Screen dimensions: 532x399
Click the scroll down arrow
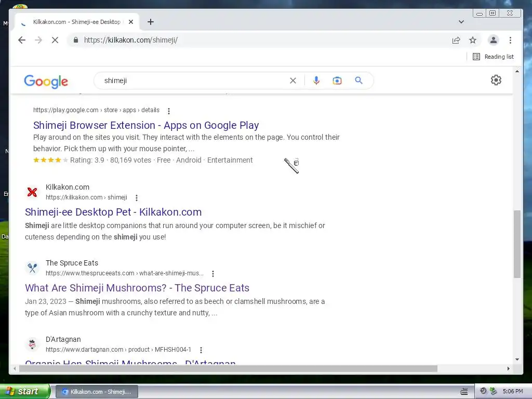(517, 360)
